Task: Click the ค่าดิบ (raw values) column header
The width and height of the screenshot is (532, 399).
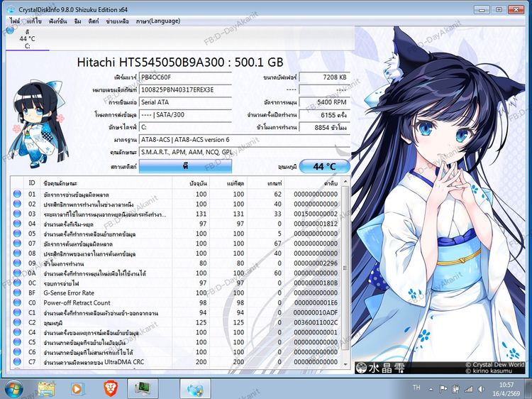Action: click(x=312, y=183)
